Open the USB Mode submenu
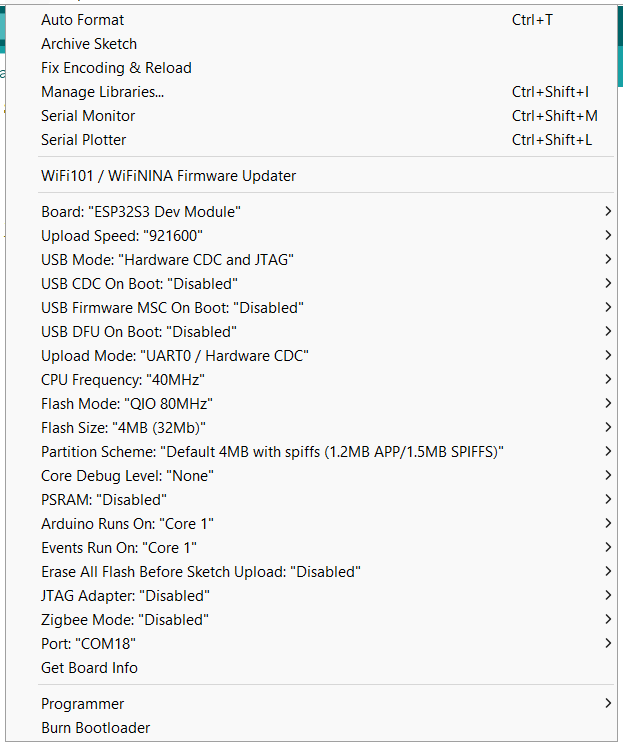The image size is (623, 748). [167, 260]
